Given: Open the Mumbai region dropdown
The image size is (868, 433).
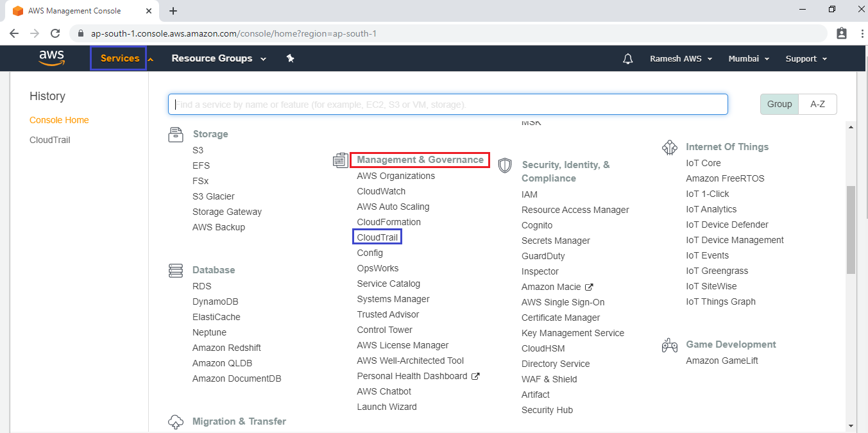Looking at the screenshot, I should [x=749, y=58].
